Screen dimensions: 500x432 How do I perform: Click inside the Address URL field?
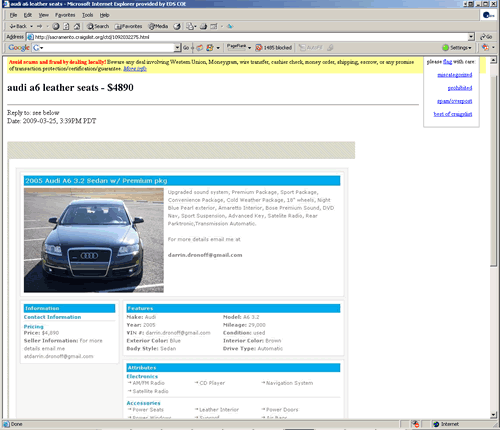(x=251, y=37)
